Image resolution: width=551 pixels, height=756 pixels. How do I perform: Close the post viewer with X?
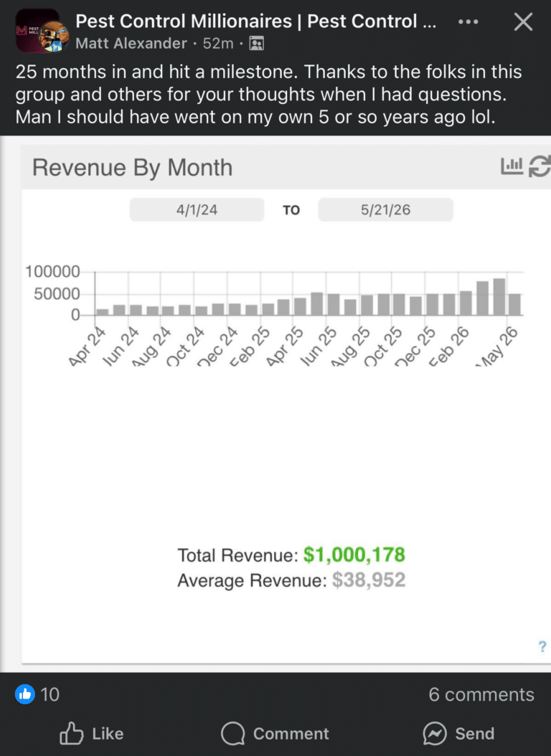(523, 22)
